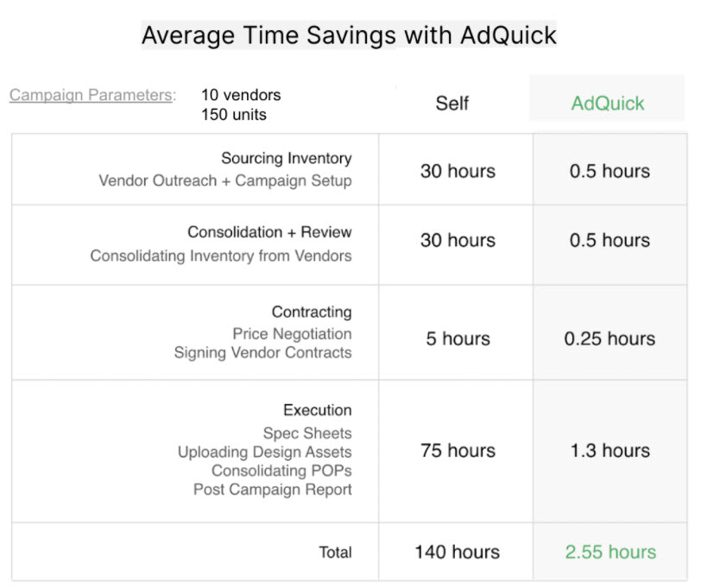
Task: Click the Campaign Parameters underlined link
Action: 91,95
